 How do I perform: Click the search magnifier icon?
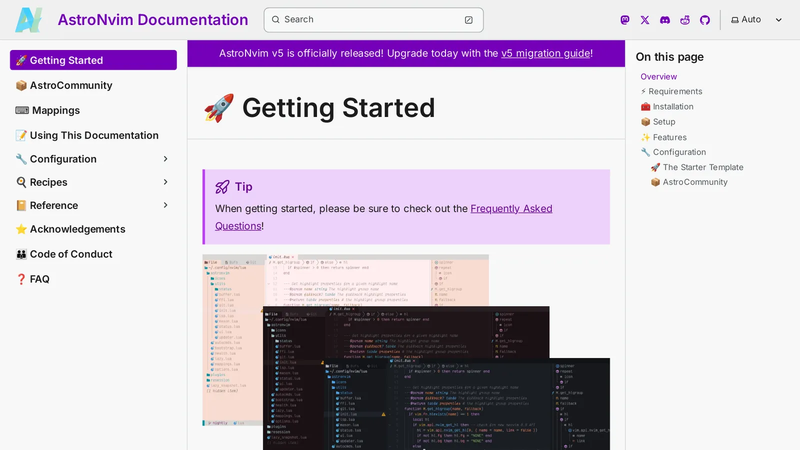276,19
